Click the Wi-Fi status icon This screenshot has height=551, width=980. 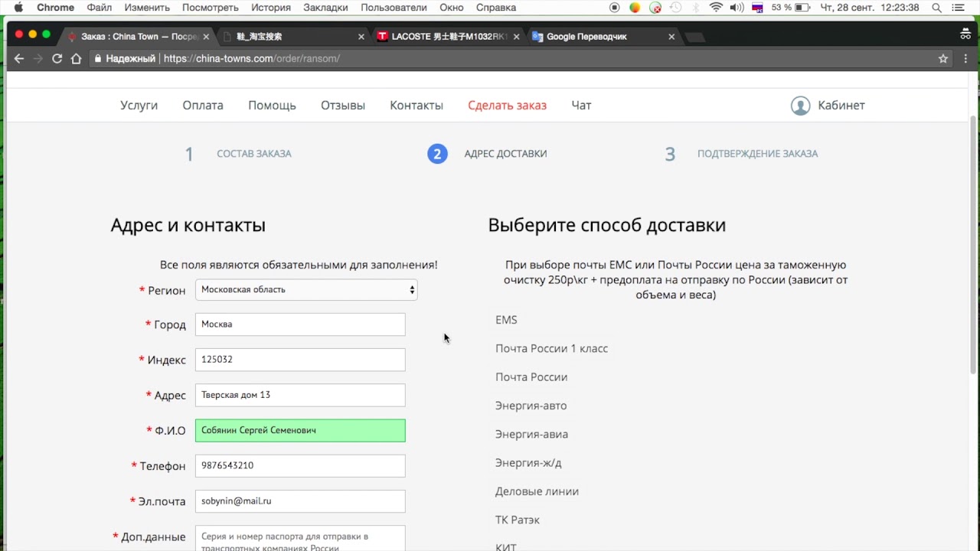(716, 8)
